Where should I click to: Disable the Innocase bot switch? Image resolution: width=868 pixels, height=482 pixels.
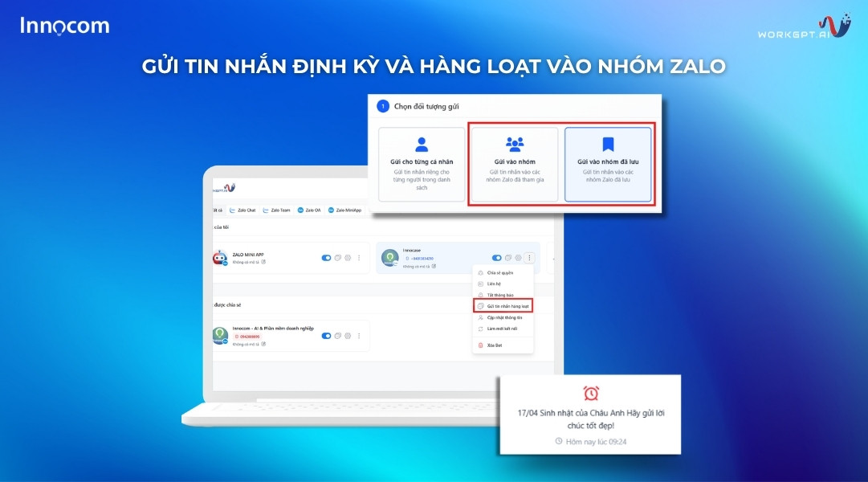point(496,258)
